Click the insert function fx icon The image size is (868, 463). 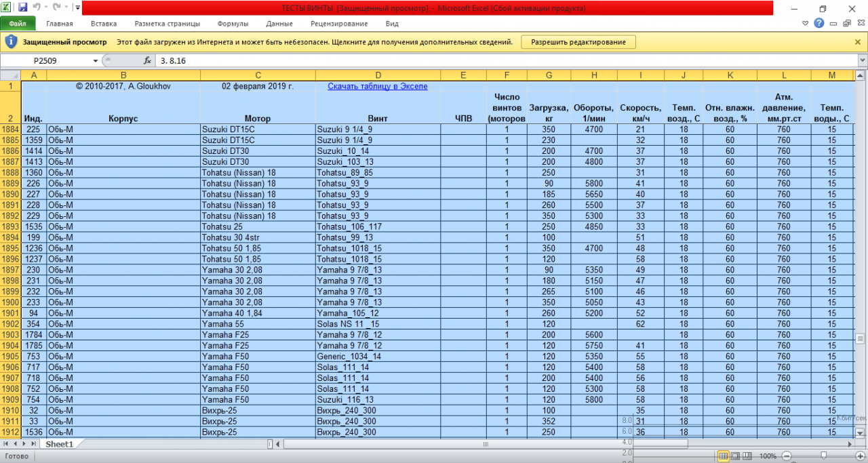(147, 60)
